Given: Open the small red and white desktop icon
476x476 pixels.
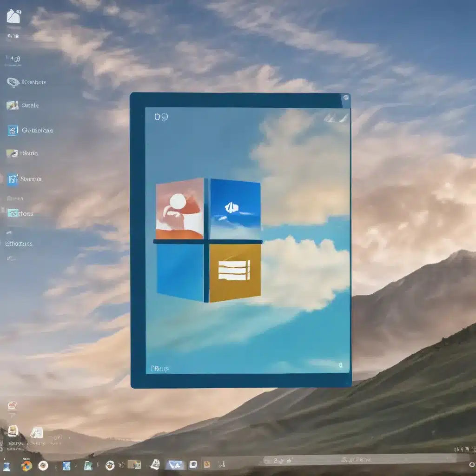Looking at the screenshot, I should [x=12, y=405].
